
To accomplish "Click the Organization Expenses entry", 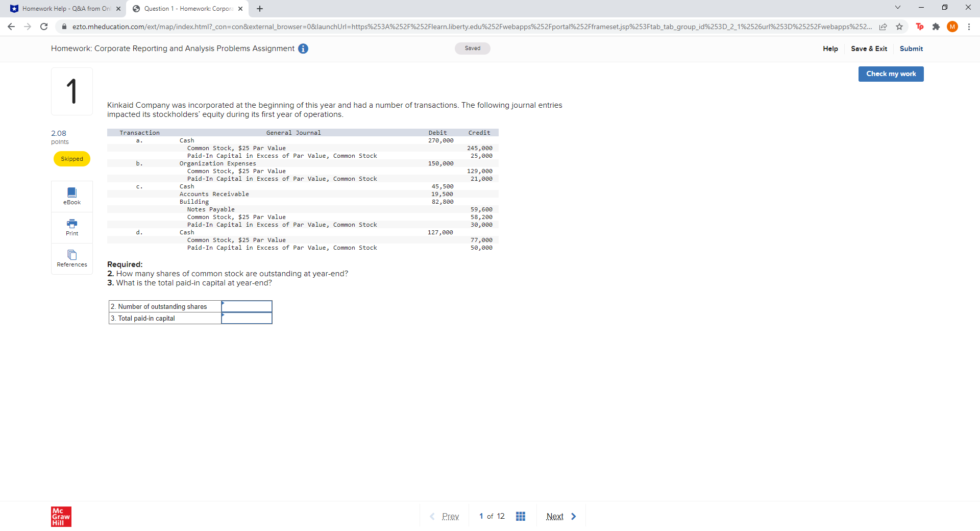I will point(218,163).
